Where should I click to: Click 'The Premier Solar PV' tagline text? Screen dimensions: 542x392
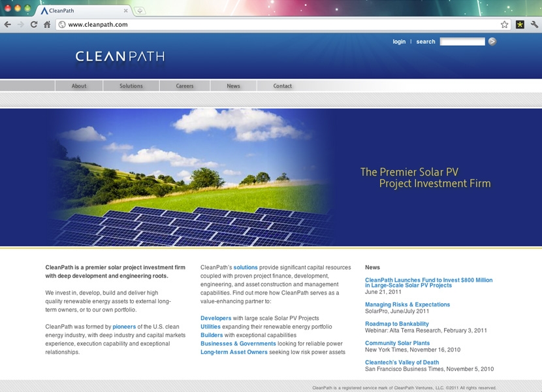(x=409, y=172)
